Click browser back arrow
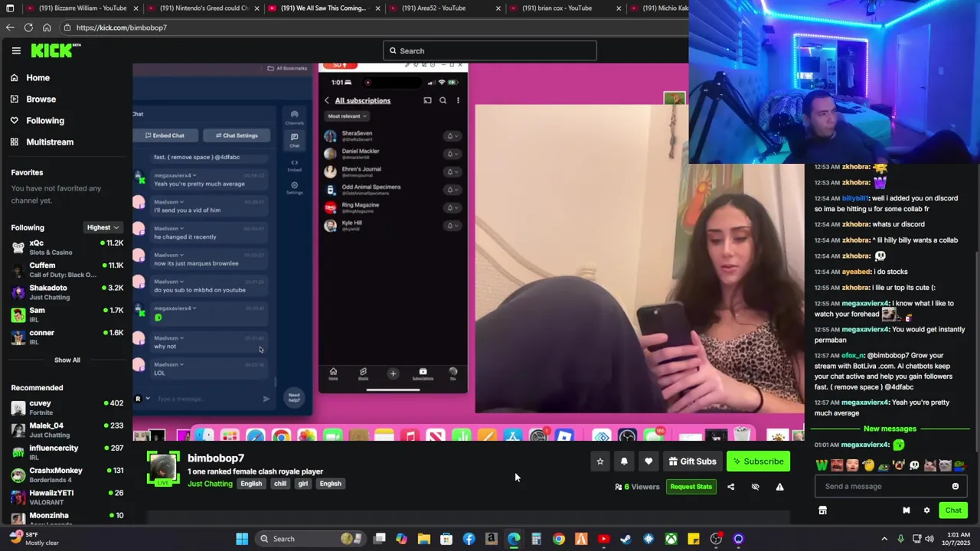980x551 pixels. 10,28
